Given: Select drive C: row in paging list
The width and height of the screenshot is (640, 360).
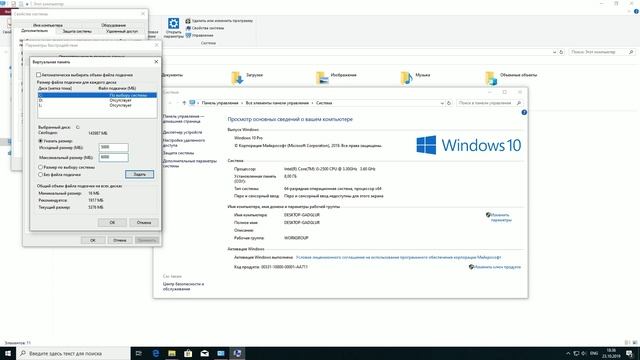Looking at the screenshot, I should tap(97, 95).
